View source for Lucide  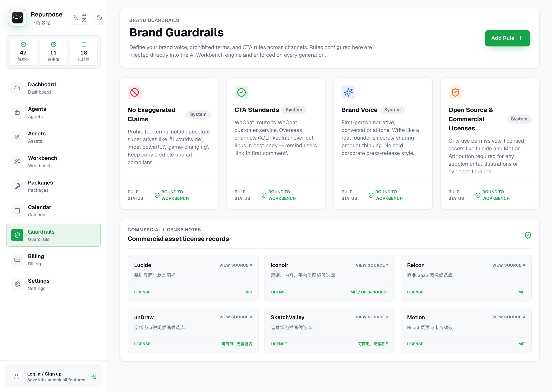(236, 265)
